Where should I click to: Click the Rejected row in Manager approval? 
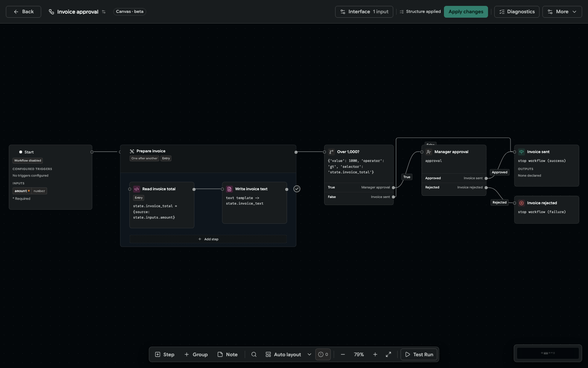(x=454, y=187)
